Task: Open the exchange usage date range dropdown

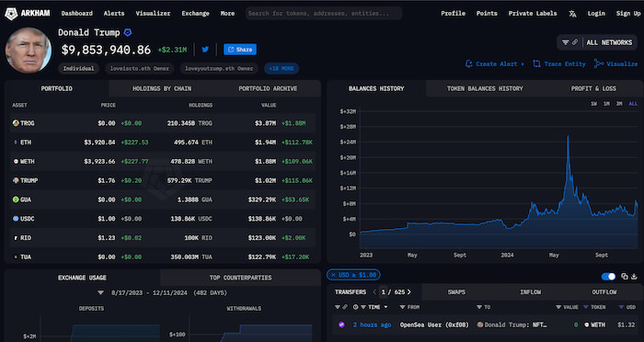Action: (x=100, y=292)
